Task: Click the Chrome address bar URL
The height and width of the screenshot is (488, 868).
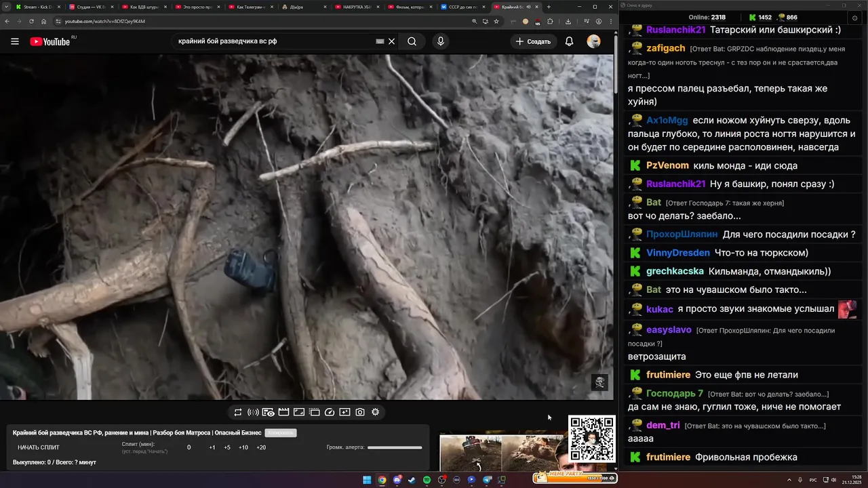Action: coord(105,21)
